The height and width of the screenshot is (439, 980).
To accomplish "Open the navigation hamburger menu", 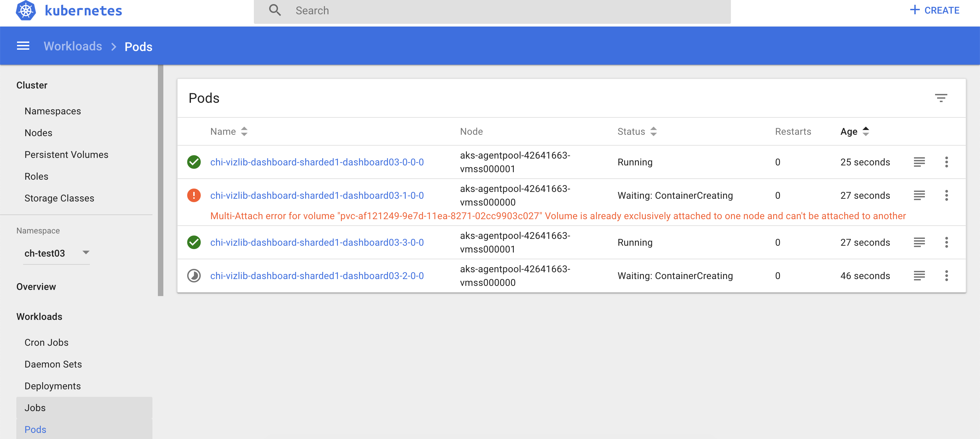I will [23, 46].
